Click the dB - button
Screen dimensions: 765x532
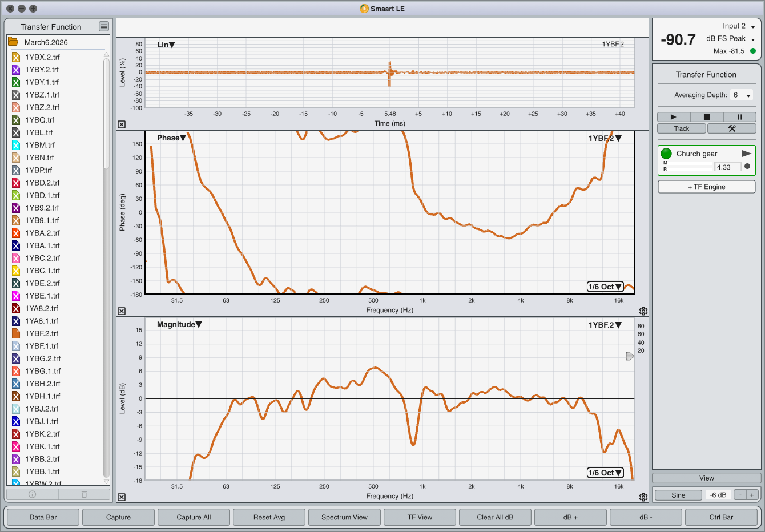pyautogui.click(x=646, y=517)
